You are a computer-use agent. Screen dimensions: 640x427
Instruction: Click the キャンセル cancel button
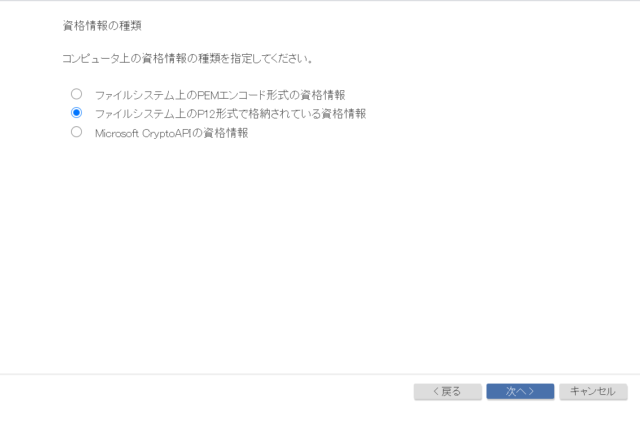(593, 391)
